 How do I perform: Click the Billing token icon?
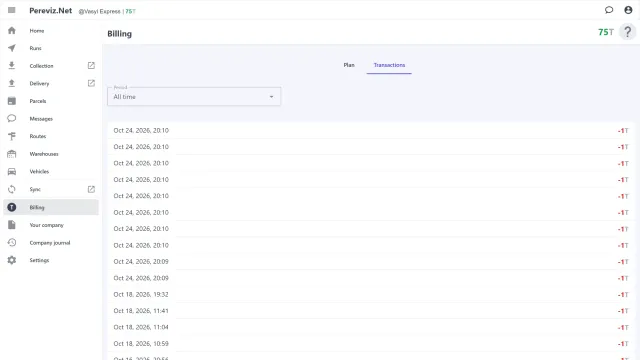point(12,207)
